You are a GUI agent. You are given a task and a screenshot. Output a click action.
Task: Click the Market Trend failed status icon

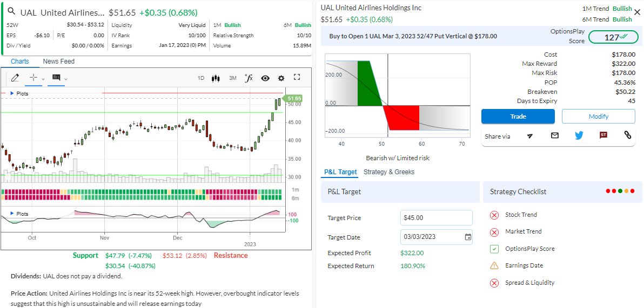pos(494,232)
